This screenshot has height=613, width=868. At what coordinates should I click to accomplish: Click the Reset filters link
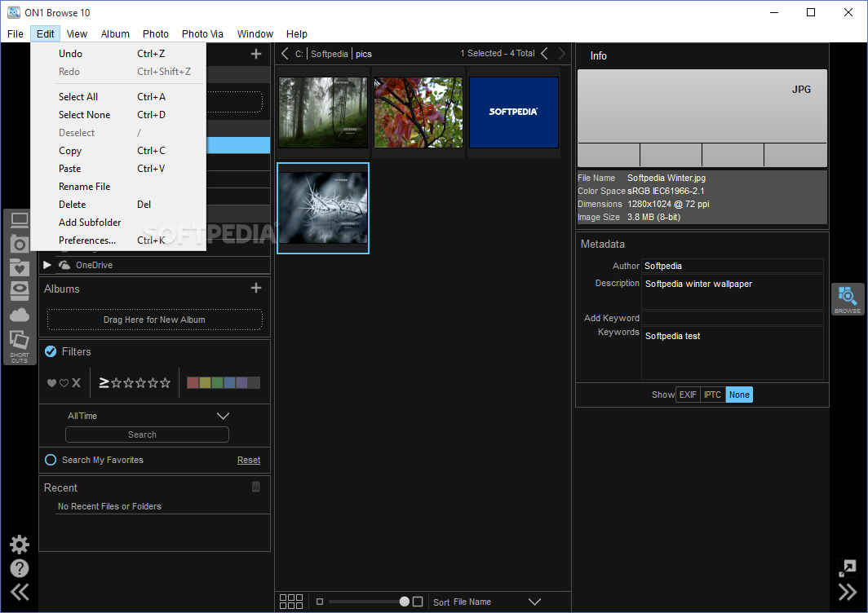click(249, 460)
